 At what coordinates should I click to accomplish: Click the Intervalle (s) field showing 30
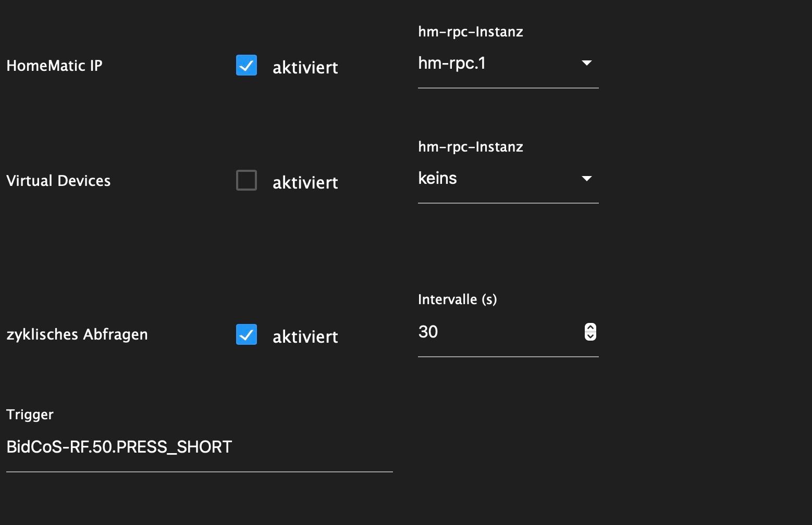tap(495, 332)
